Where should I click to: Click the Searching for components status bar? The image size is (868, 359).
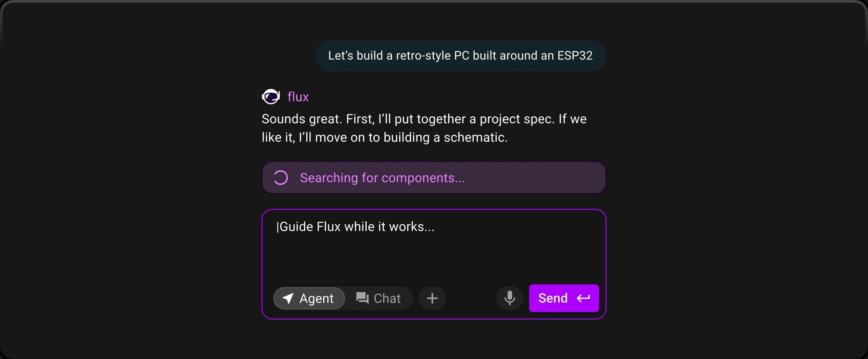point(434,178)
